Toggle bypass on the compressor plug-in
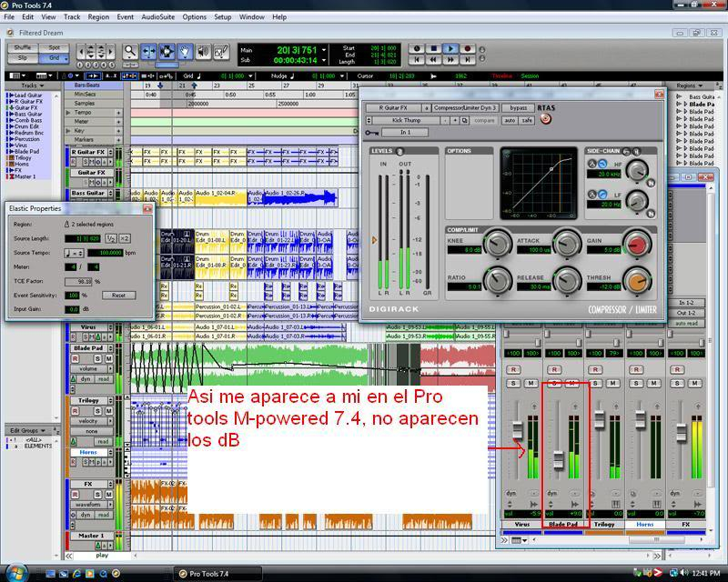This screenshot has height=582, width=728. (x=518, y=107)
